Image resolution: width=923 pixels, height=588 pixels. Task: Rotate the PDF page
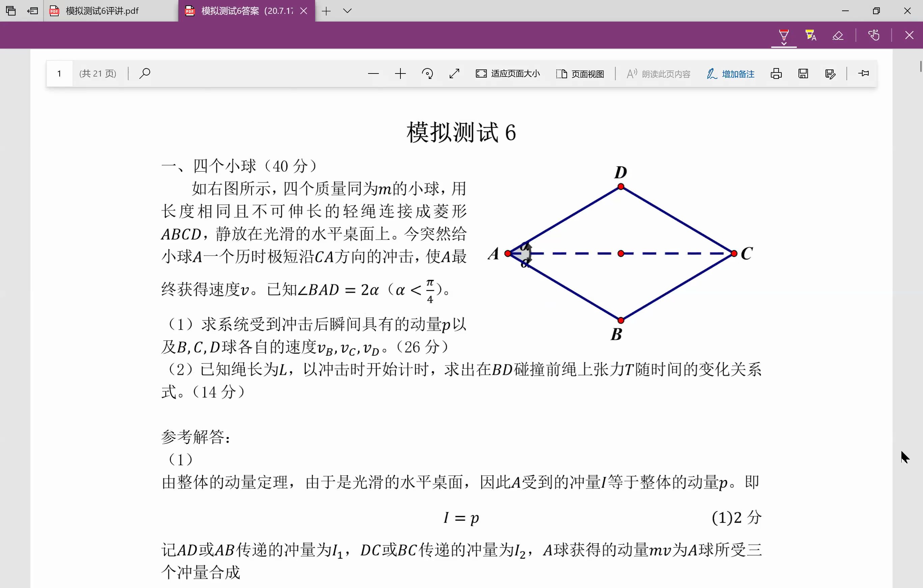427,73
